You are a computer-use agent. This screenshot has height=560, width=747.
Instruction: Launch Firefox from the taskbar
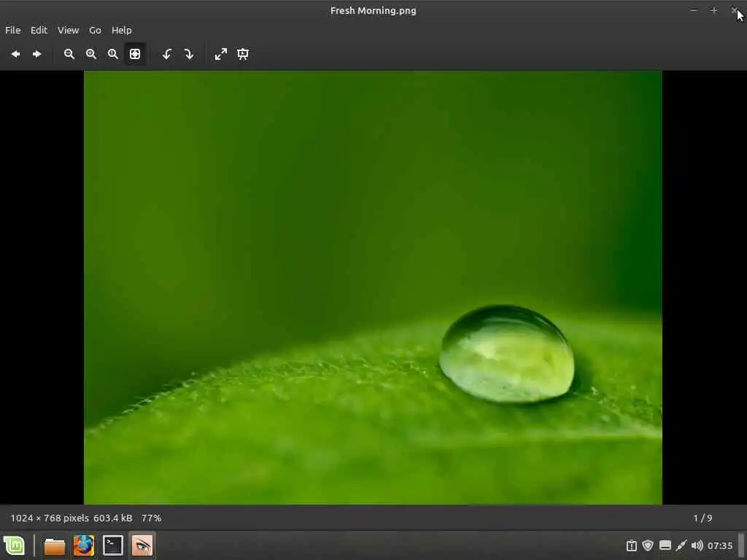(84, 545)
